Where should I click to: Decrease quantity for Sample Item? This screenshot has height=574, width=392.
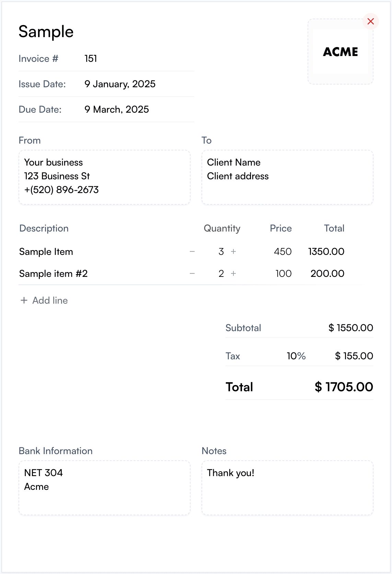192,251
